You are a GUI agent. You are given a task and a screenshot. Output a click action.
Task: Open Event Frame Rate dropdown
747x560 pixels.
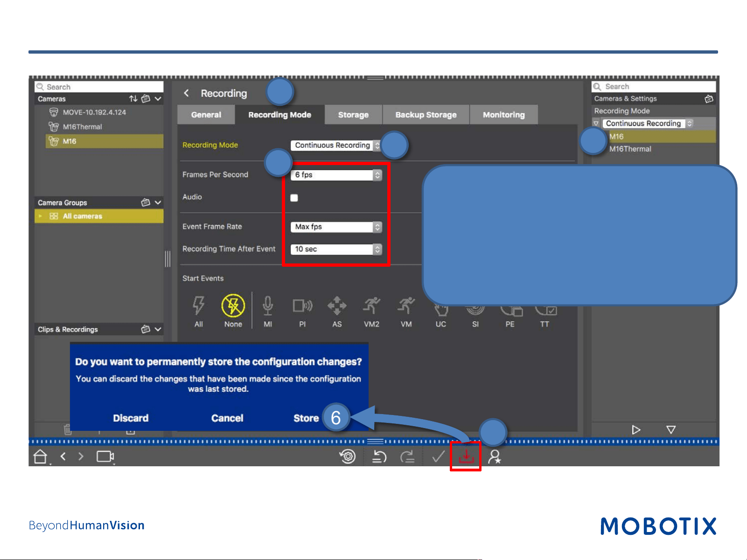coord(336,227)
